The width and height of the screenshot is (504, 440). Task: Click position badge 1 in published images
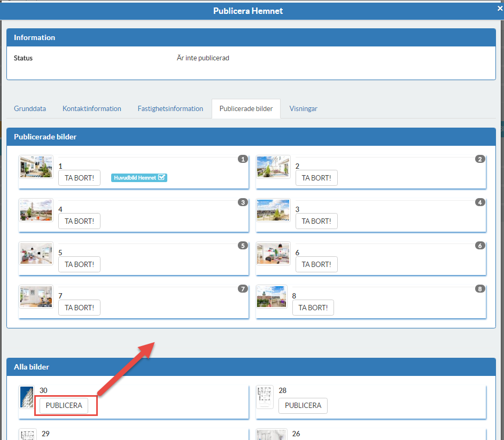pos(243,159)
